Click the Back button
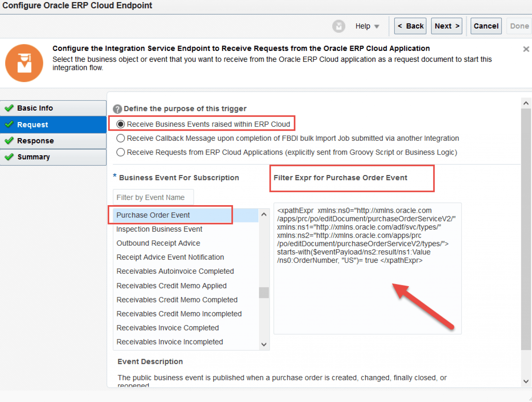The width and height of the screenshot is (532, 402). 410,26
